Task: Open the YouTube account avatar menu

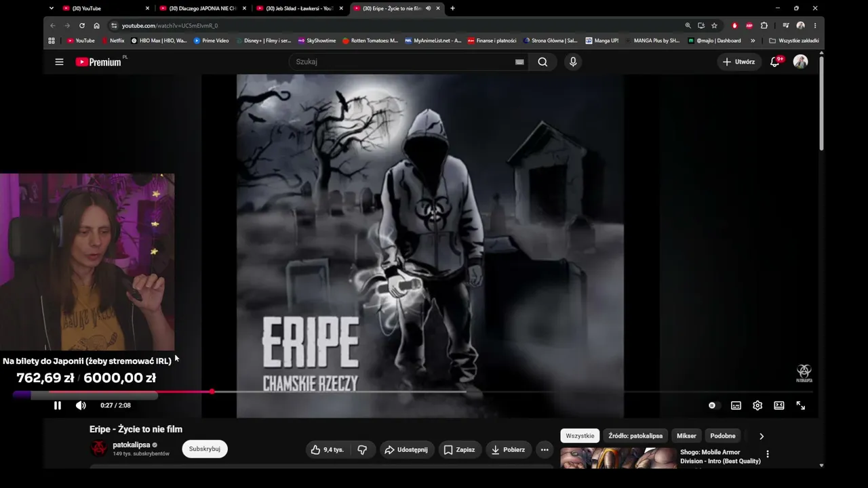Action: 800,62
